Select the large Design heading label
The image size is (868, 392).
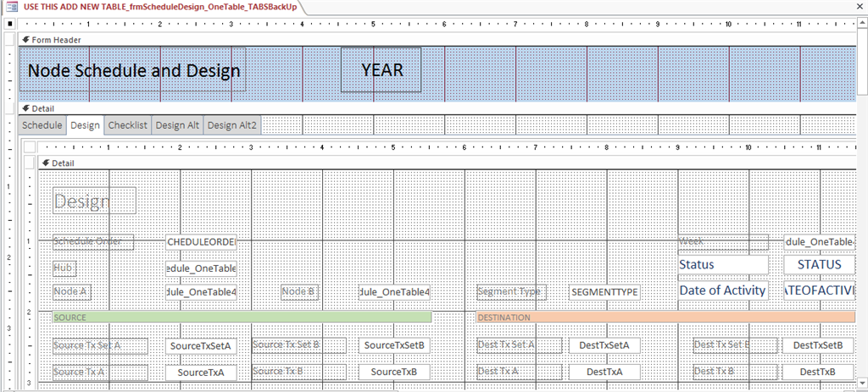point(95,201)
